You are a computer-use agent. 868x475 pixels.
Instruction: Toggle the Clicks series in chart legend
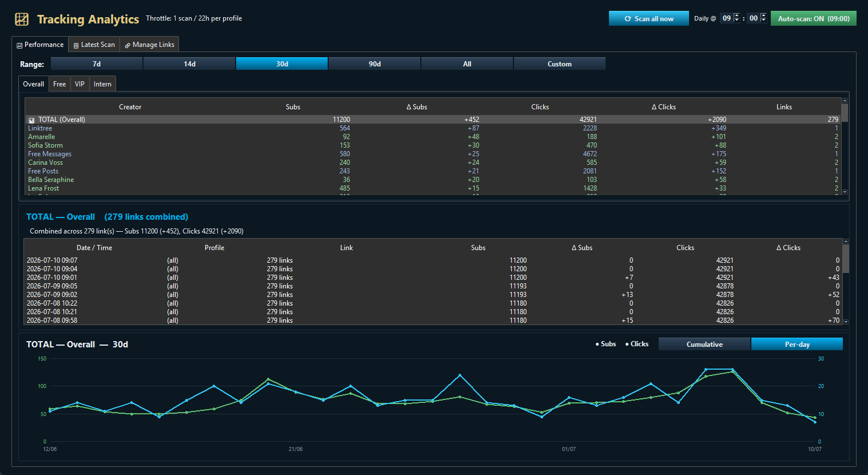click(x=637, y=344)
